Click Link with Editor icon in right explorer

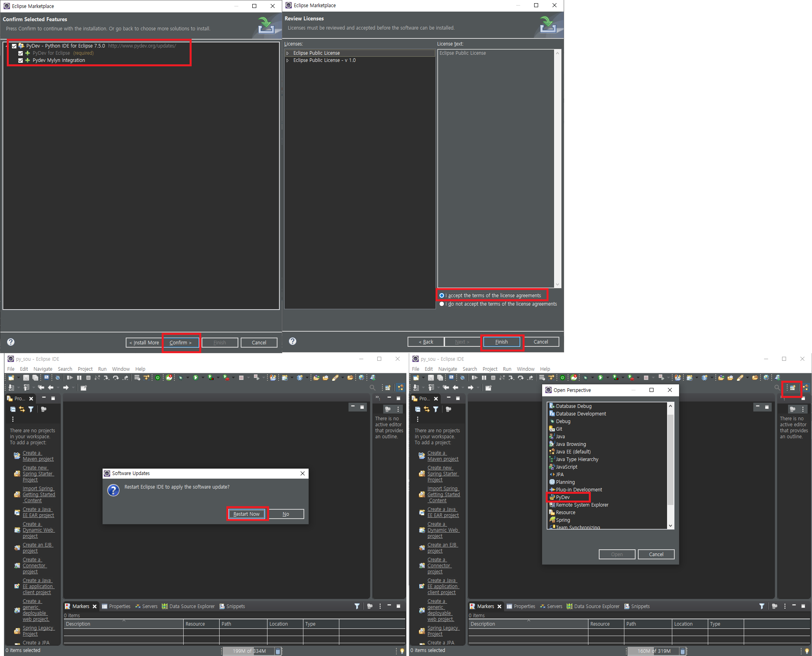pos(427,409)
